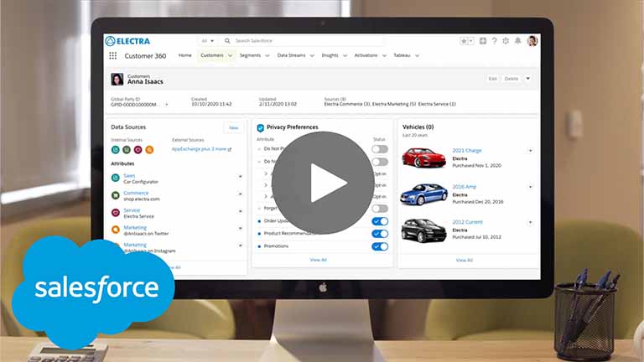Toggle the topmost Do Not privacy switch
The width and height of the screenshot is (644, 362).
[380, 149]
